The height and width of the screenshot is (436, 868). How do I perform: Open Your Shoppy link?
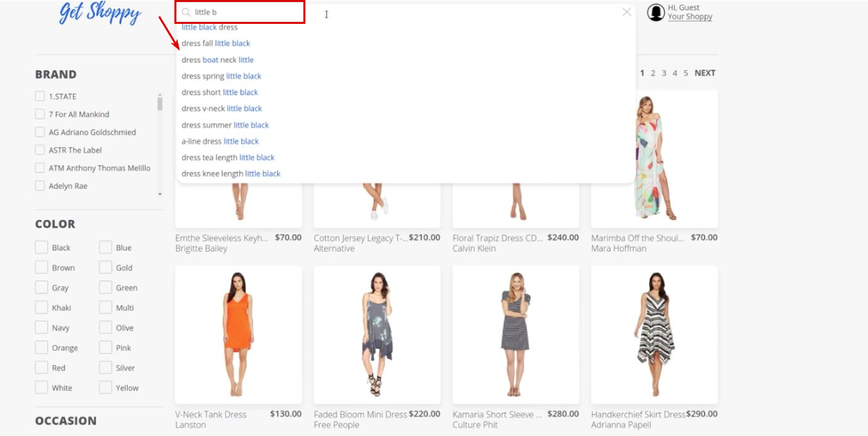click(x=691, y=16)
